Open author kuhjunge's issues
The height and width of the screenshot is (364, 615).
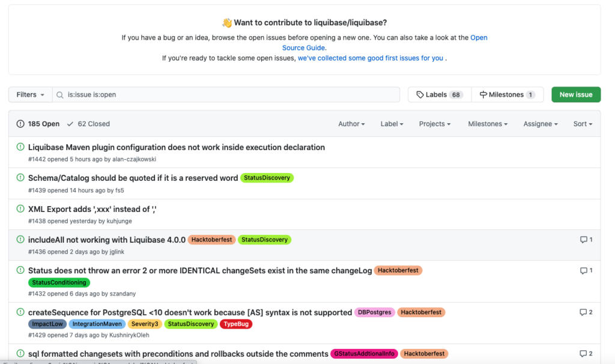click(120, 221)
